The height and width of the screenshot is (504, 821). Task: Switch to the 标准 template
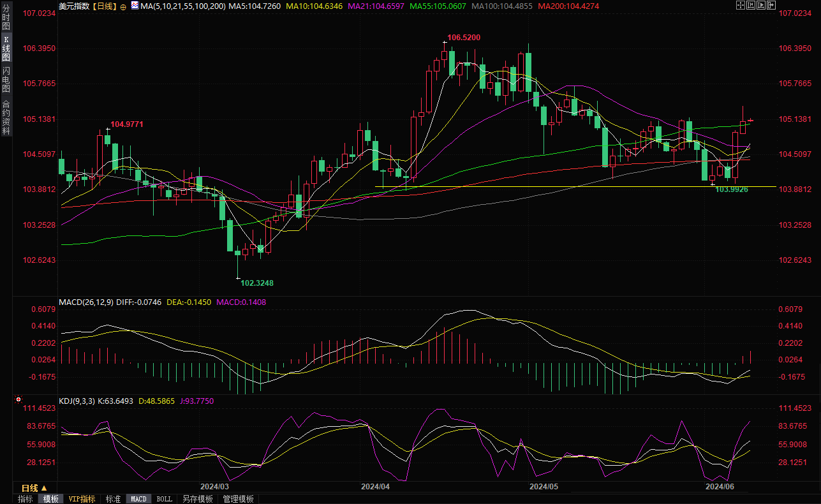[113, 499]
